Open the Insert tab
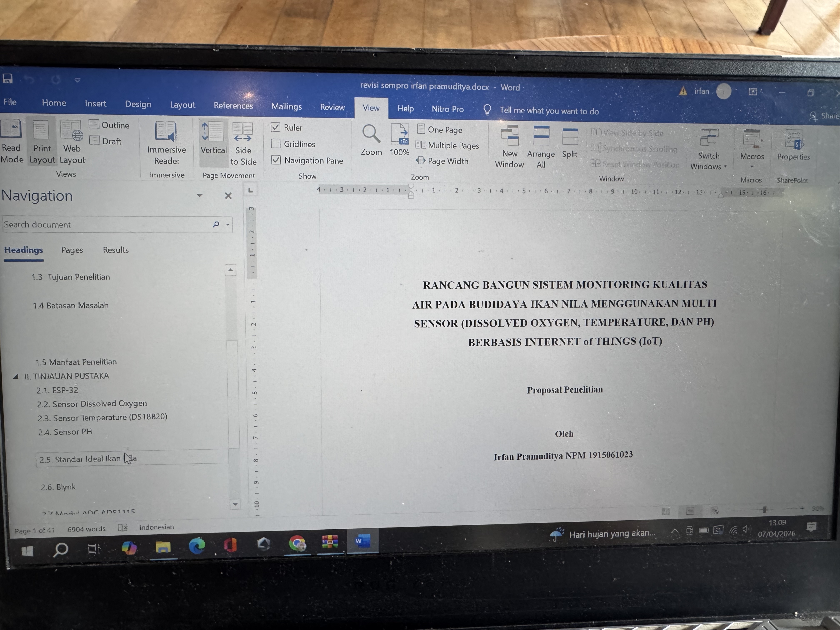 click(x=95, y=103)
